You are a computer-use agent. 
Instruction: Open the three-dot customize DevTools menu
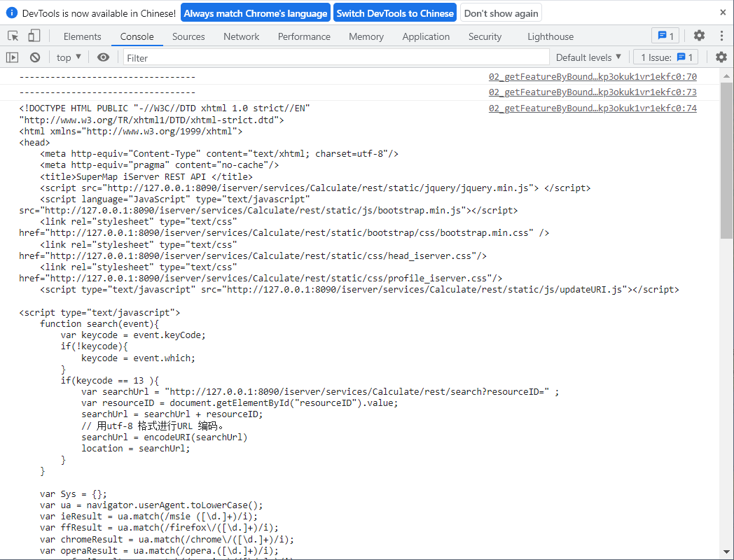721,36
